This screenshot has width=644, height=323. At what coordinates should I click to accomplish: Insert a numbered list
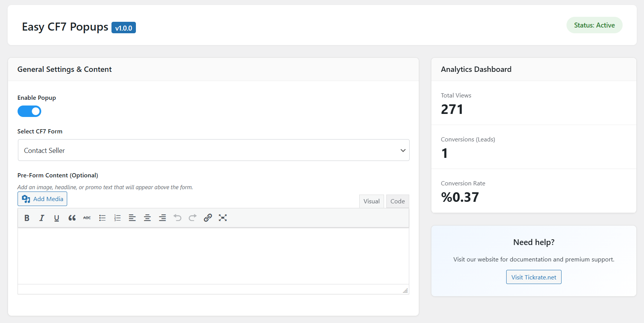click(x=117, y=218)
